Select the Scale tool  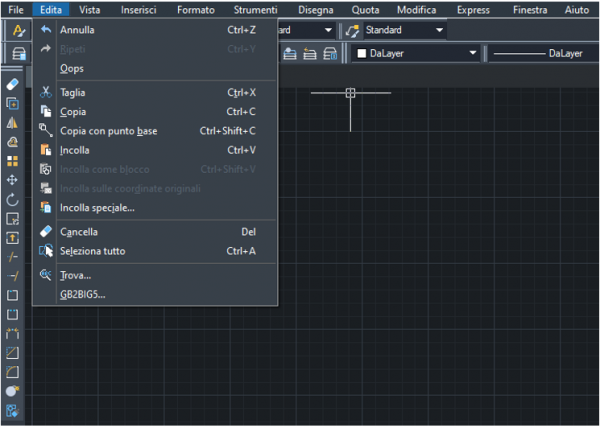click(12, 219)
